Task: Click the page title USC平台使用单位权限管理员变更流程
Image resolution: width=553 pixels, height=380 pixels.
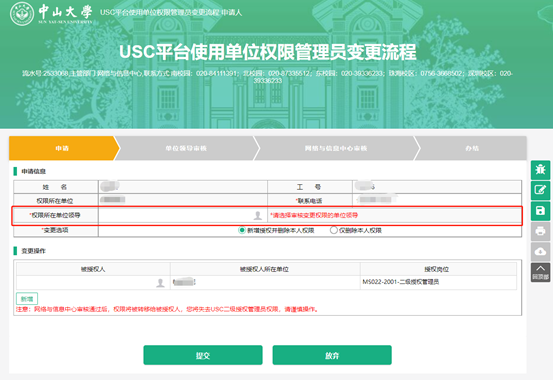Action: (x=268, y=52)
